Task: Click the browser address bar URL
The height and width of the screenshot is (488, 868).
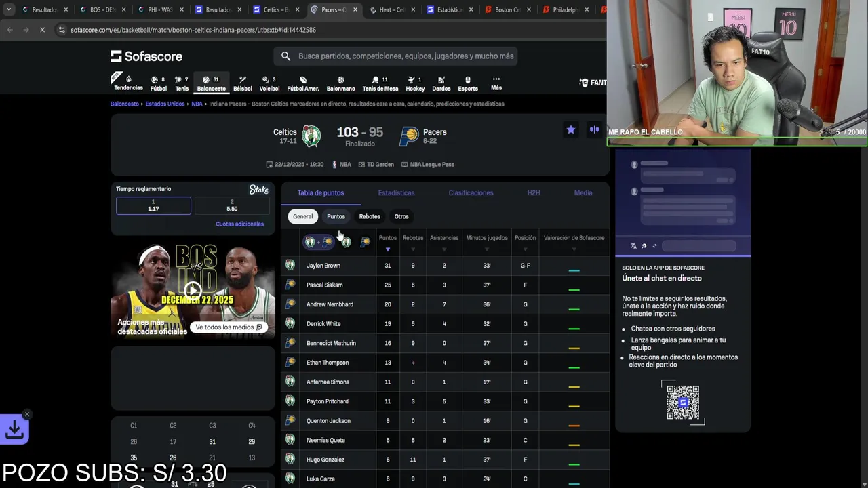Action: (193, 30)
